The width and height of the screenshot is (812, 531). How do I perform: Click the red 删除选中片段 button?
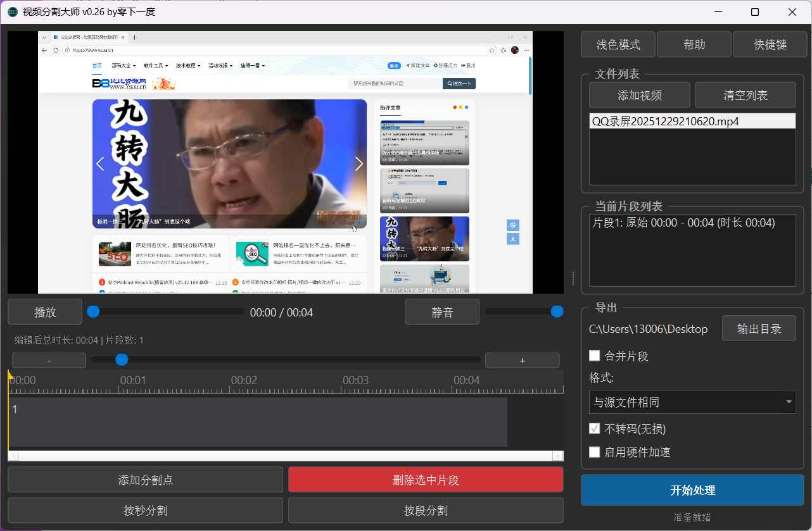pyautogui.click(x=425, y=480)
